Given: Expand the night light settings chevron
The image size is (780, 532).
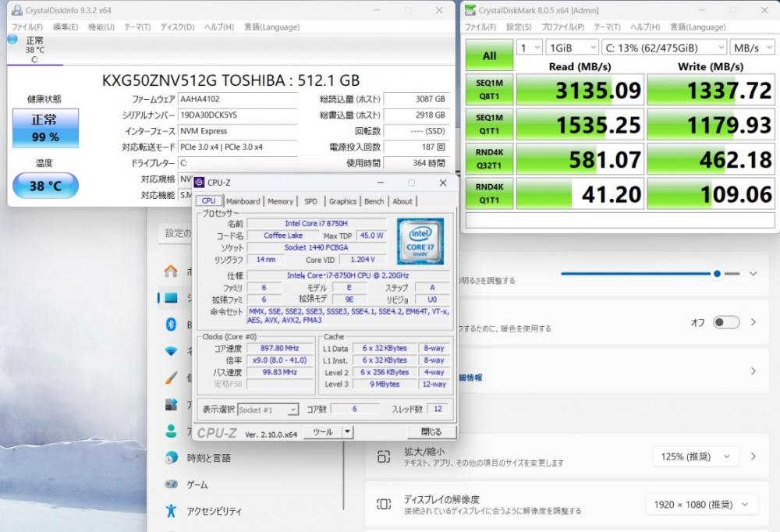Looking at the screenshot, I should tap(753, 322).
